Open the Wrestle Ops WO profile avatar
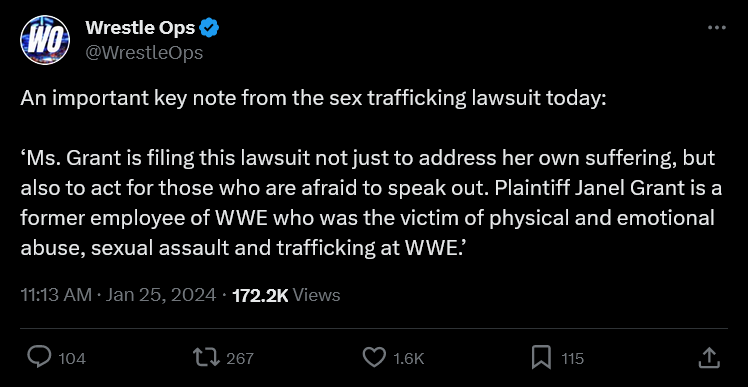The image size is (748, 387). click(x=45, y=40)
